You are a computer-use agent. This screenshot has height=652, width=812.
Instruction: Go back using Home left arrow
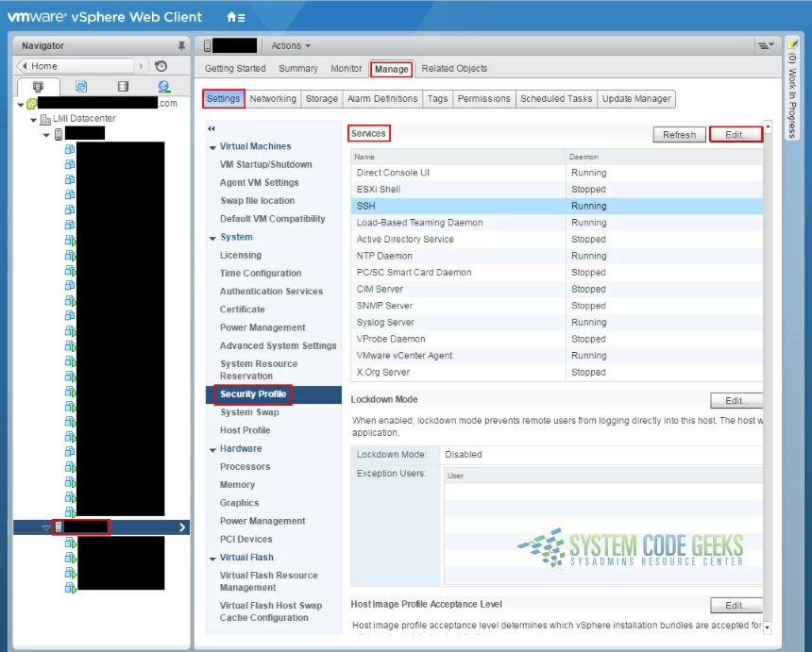(x=25, y=66)
